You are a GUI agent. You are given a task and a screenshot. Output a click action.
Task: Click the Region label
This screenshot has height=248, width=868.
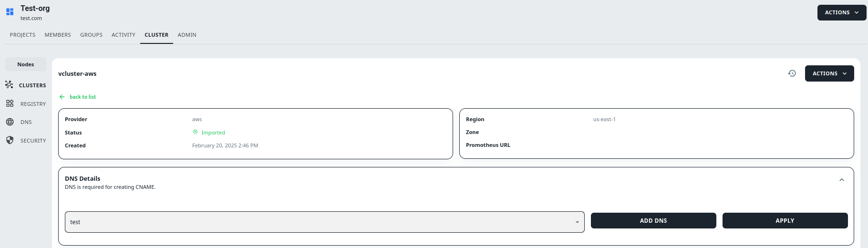475,119
